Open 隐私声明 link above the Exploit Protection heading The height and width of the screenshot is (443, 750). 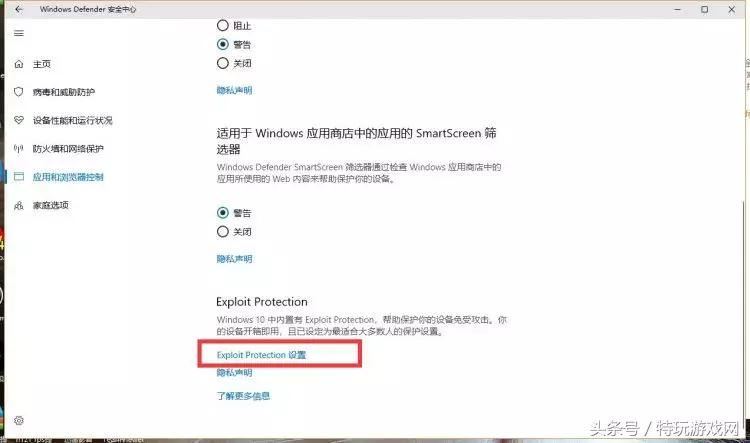pos(234,259)
